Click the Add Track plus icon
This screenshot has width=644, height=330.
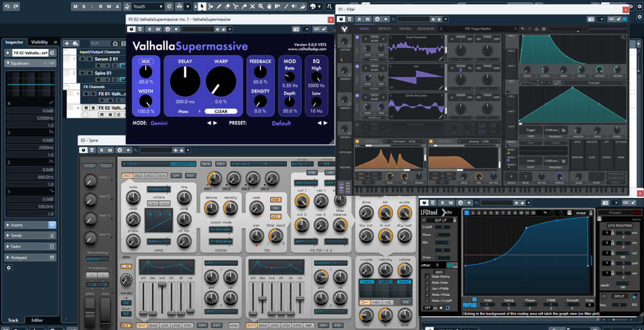coord(67,43)
